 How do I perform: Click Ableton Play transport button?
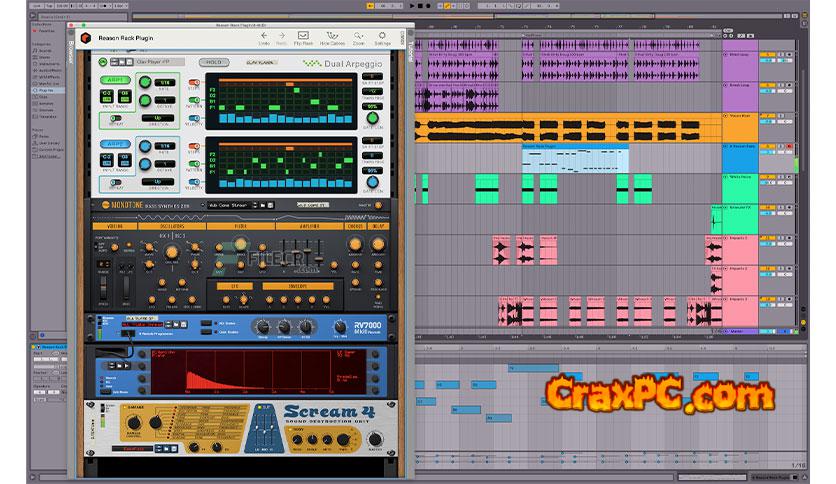pos(412,5)
